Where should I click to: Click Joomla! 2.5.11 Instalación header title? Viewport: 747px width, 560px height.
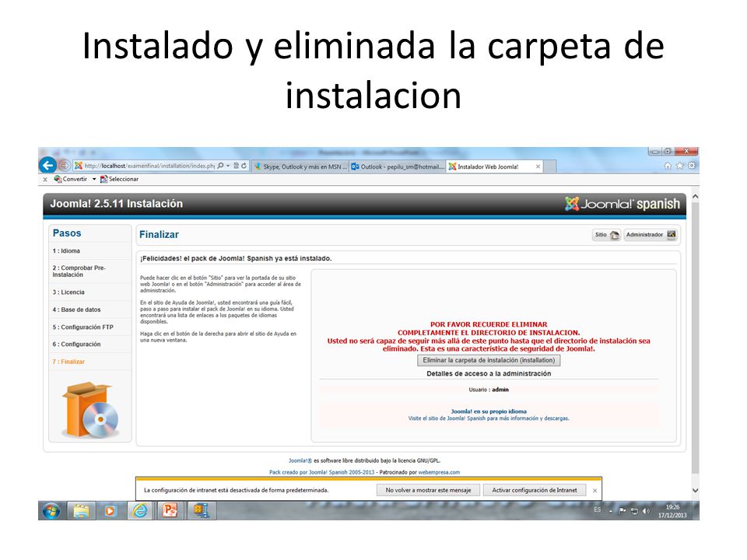coord(116,204)
